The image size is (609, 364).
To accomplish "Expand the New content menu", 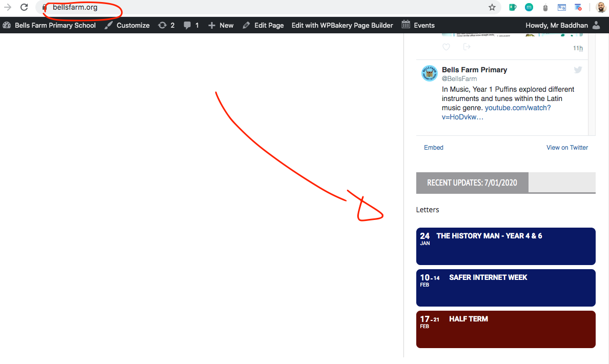I will click(x=220, y=25).
